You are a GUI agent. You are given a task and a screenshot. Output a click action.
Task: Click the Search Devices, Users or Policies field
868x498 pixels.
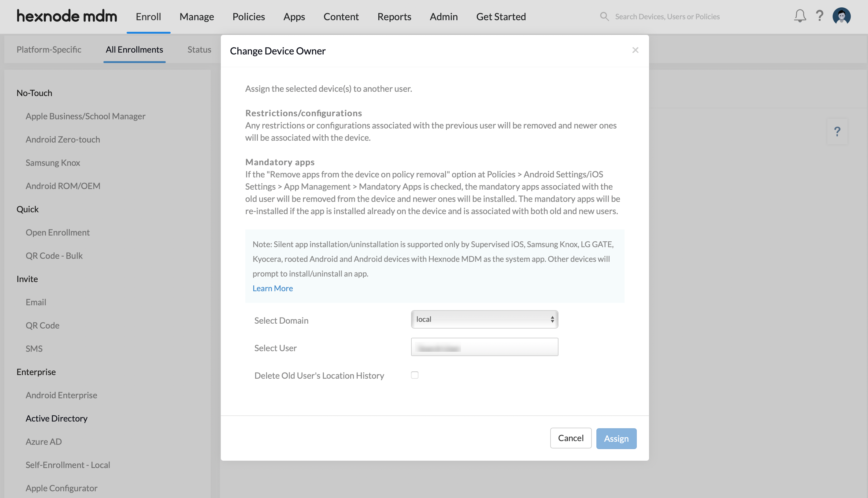pyautogui.click(x=667, y=17)
